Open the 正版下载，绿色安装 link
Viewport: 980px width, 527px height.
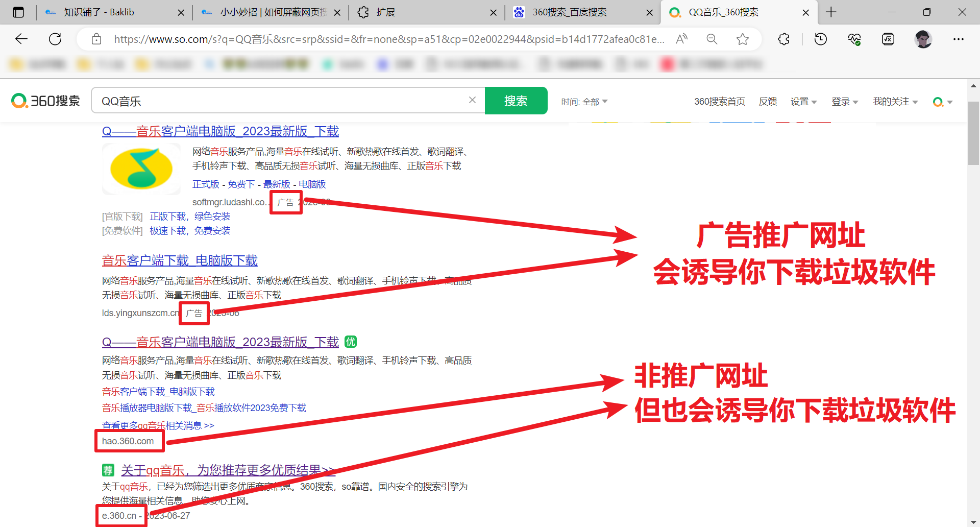pos(190,217)
